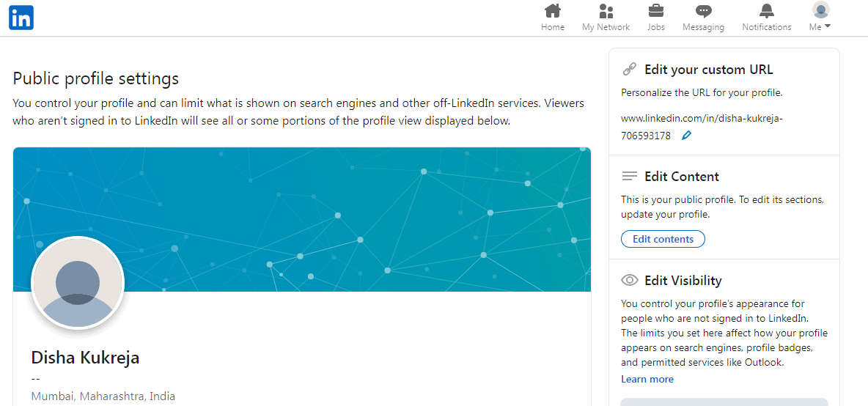This screenshot has height=406, width=868.
Task: Open the Notifications bell icon
Action: pos(767,10)
